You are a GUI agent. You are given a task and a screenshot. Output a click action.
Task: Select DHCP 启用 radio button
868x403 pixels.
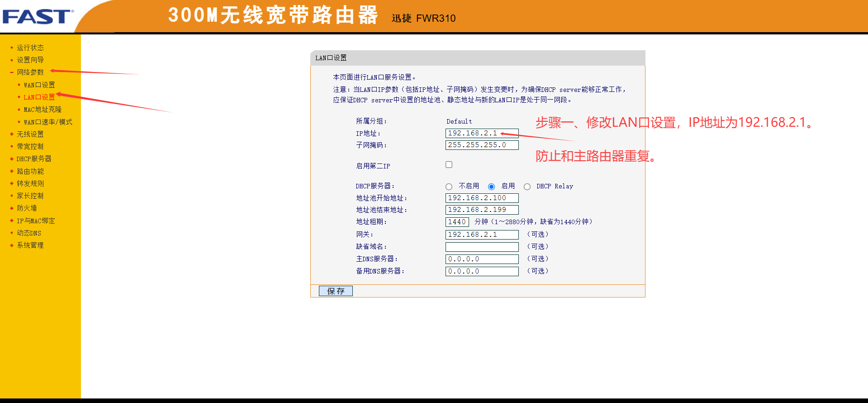point(491,187)
